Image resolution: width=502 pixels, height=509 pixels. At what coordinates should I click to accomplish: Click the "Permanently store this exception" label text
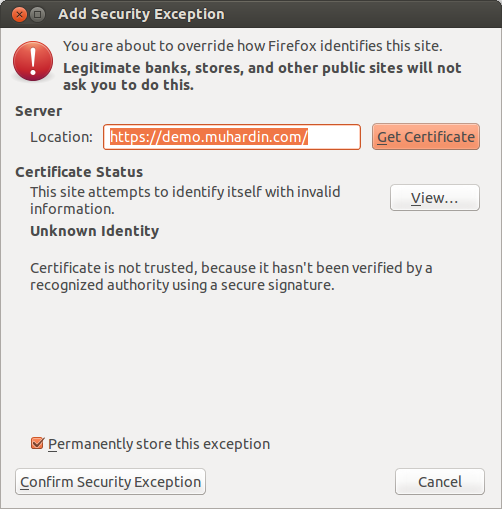(159, 444)
